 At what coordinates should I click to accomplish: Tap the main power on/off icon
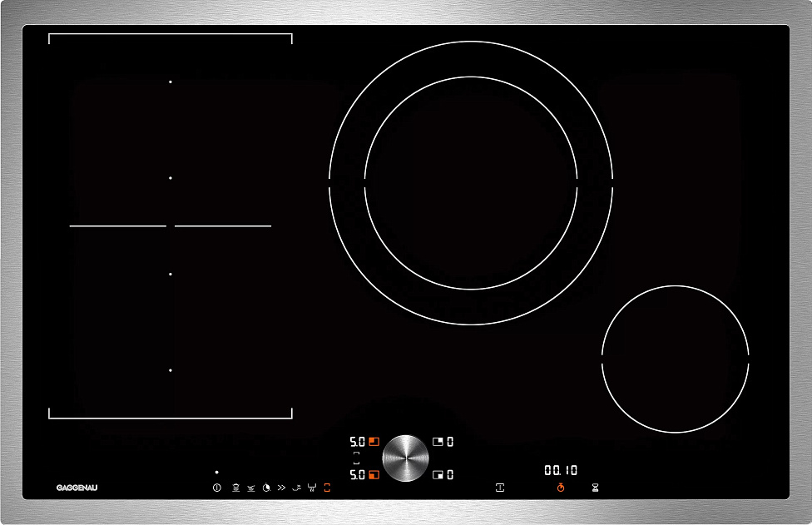click(217, 488)
